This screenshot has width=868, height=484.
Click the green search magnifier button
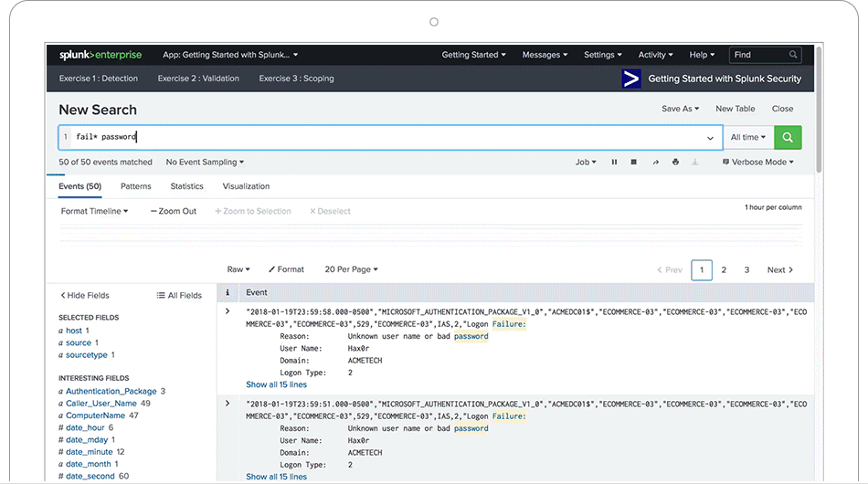pyautogui.click(x=788, y=137)
